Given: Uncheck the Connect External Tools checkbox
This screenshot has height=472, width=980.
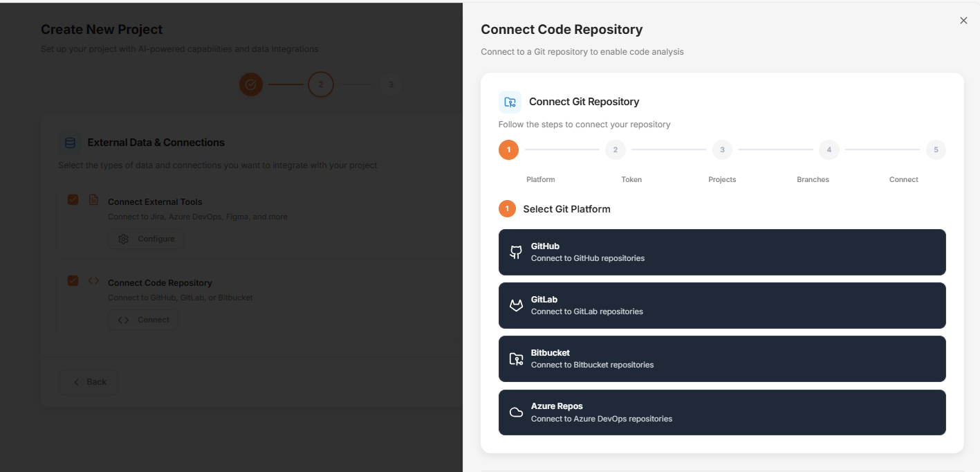Looking at the screenshot, I should pyautogui.click(x=73, y=200).
